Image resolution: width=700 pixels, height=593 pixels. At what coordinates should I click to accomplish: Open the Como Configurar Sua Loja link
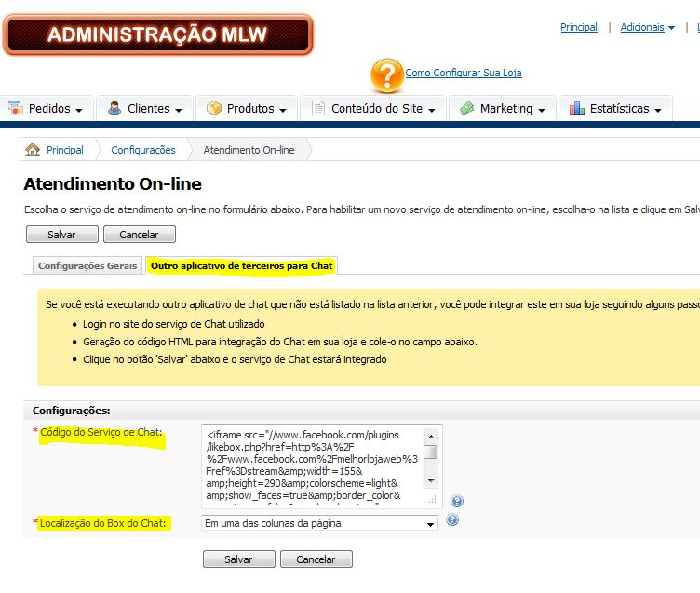(464, 73)
